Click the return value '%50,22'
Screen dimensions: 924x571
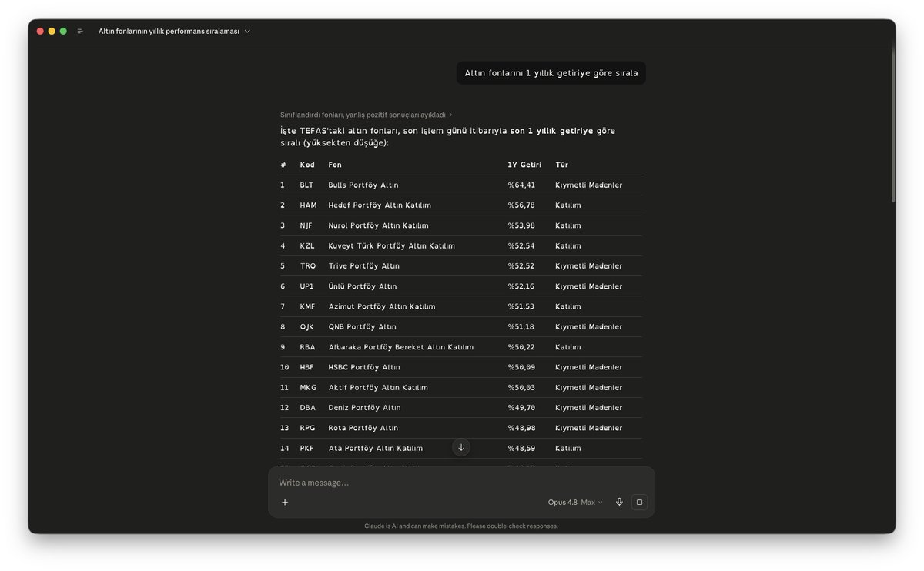pos(521,347)
